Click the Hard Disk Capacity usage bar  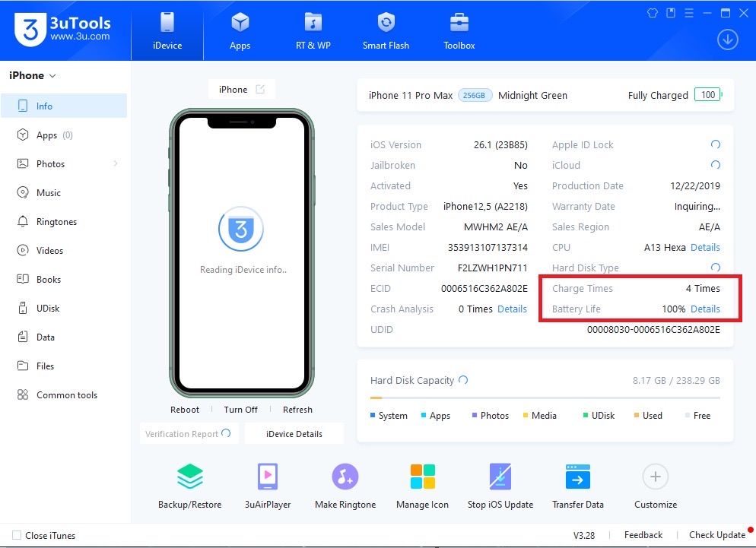click(545, 398)
